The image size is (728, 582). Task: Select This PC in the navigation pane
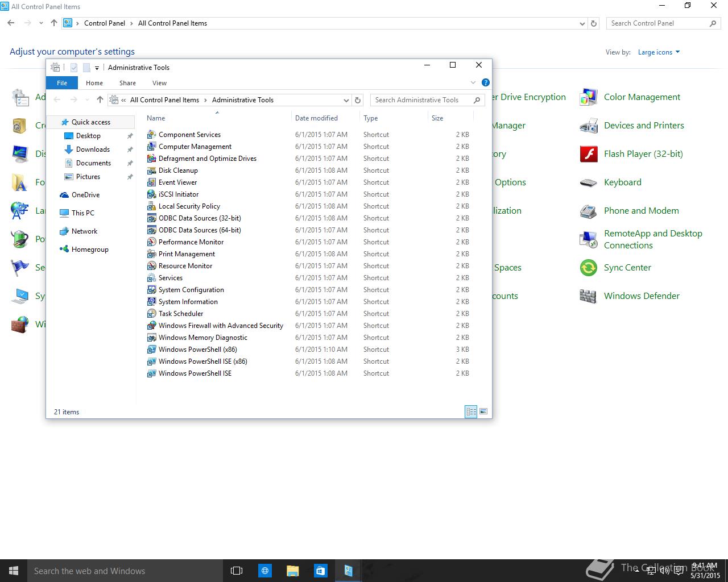[83, 213]
